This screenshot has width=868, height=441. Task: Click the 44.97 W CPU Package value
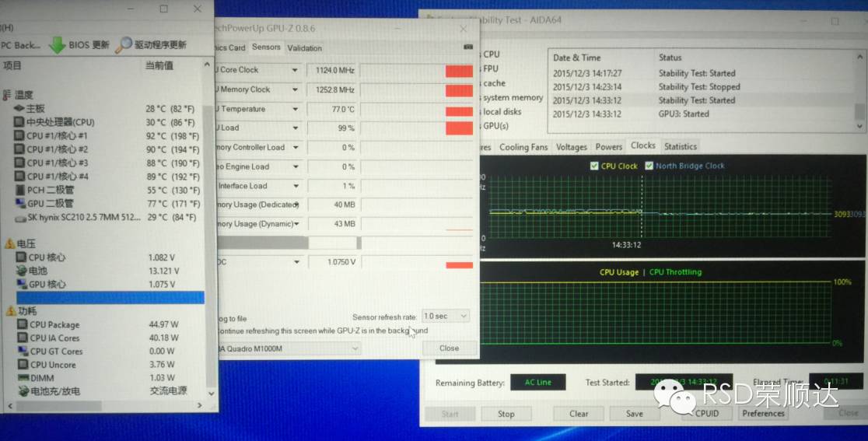(x=164, y=324)
